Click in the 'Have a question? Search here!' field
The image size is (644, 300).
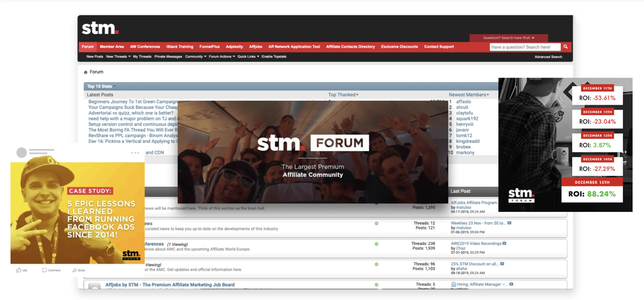(x=525, y=47)
